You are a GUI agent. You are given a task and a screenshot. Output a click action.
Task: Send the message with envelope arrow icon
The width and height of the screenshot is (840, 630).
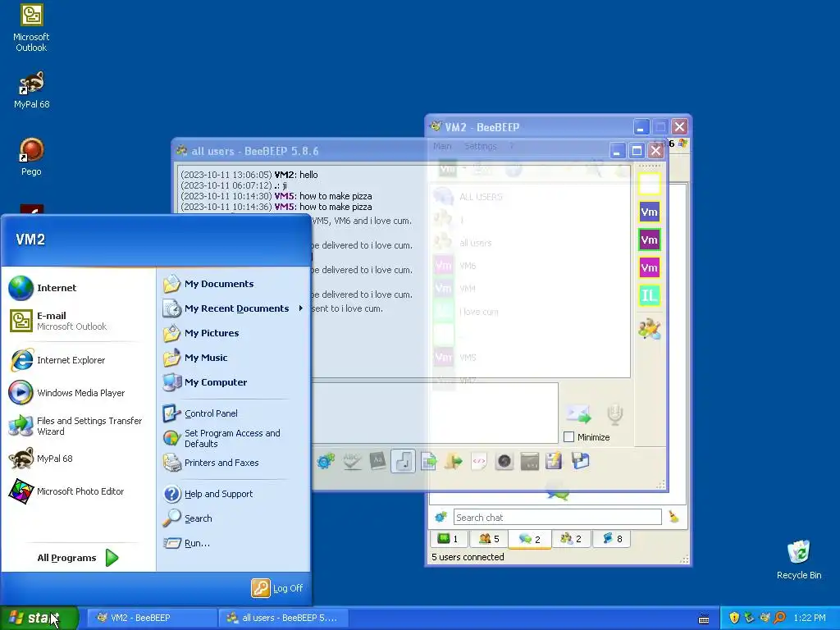tap(578, 414)
